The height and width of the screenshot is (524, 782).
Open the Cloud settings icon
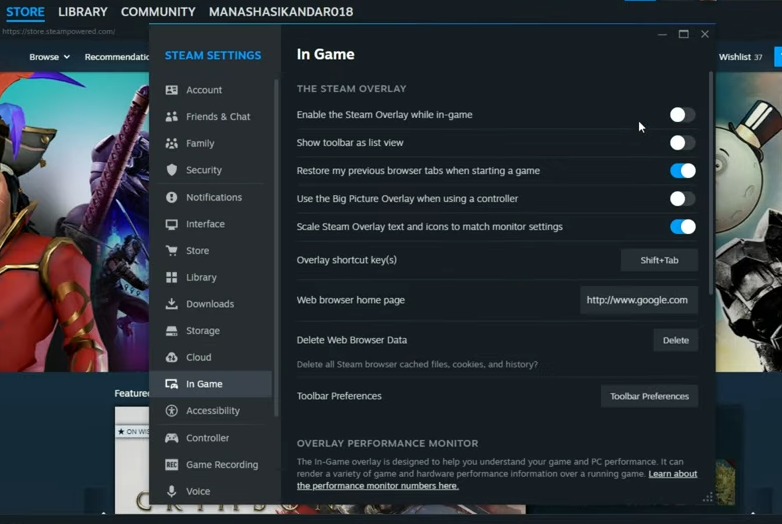pyautogui.click(x=171, y=357)
